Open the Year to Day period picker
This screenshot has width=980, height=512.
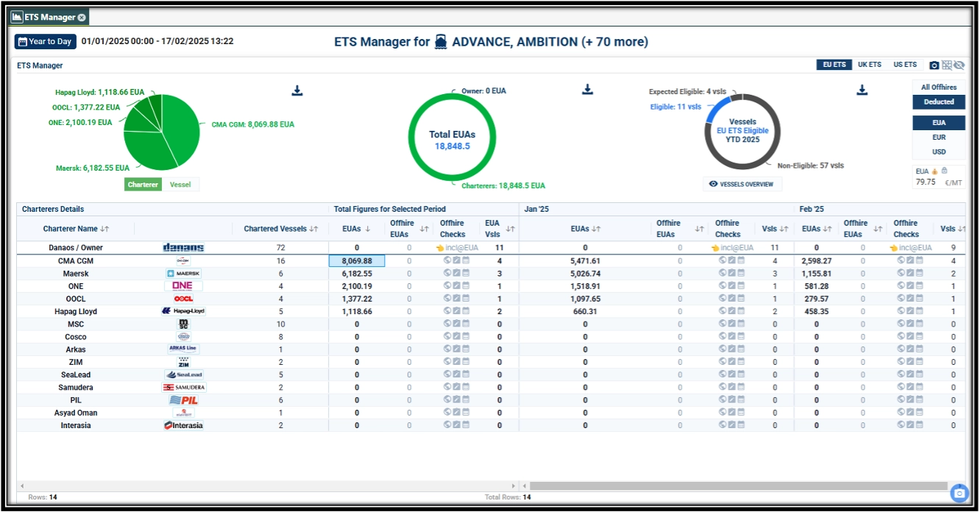pos(46,41)
